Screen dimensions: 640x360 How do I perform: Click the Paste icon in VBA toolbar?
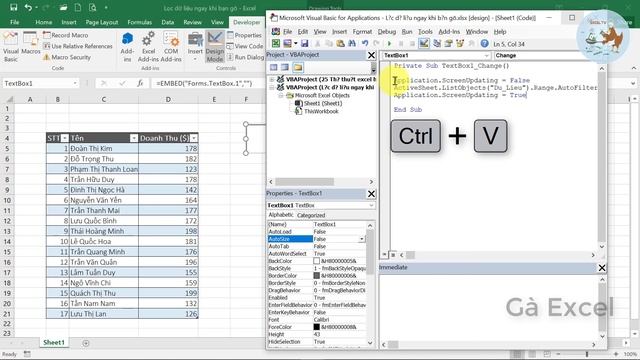pos(340,43)
